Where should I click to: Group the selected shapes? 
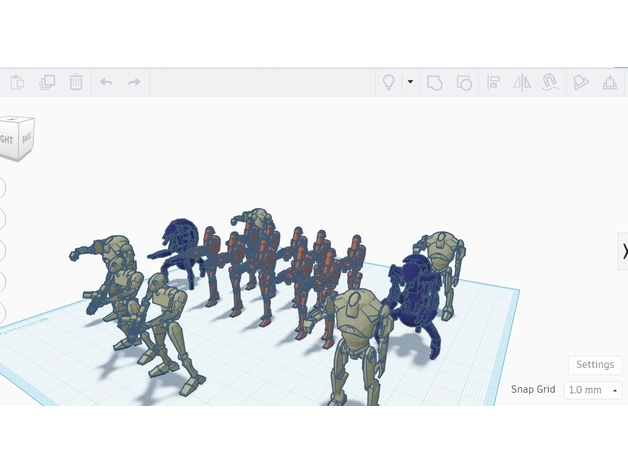[x=435, y=83]
